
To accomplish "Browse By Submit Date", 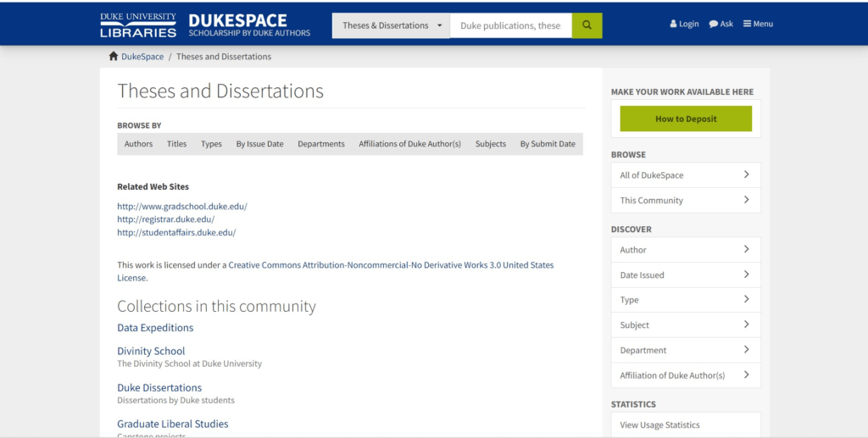I will point(548,144).
